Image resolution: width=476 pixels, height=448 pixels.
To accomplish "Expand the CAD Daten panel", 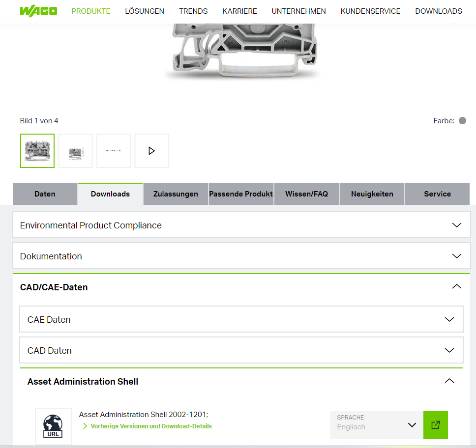I will [449, 350].
